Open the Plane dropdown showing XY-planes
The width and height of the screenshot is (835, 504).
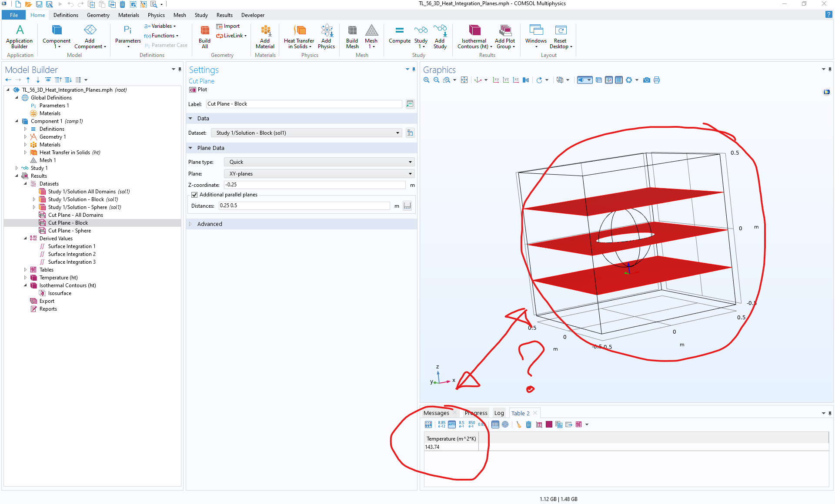[319, 174]
